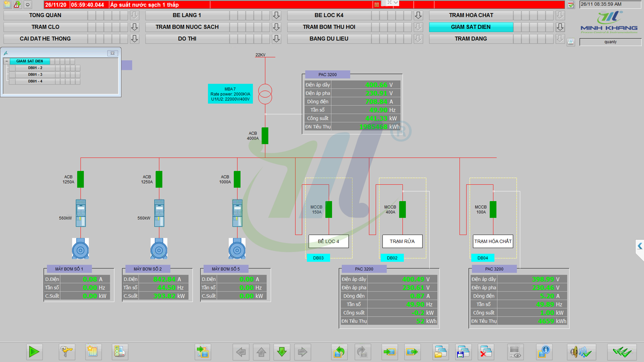Toggle the ACB 1000A breaker of pump 5

[x=237, y=179]
